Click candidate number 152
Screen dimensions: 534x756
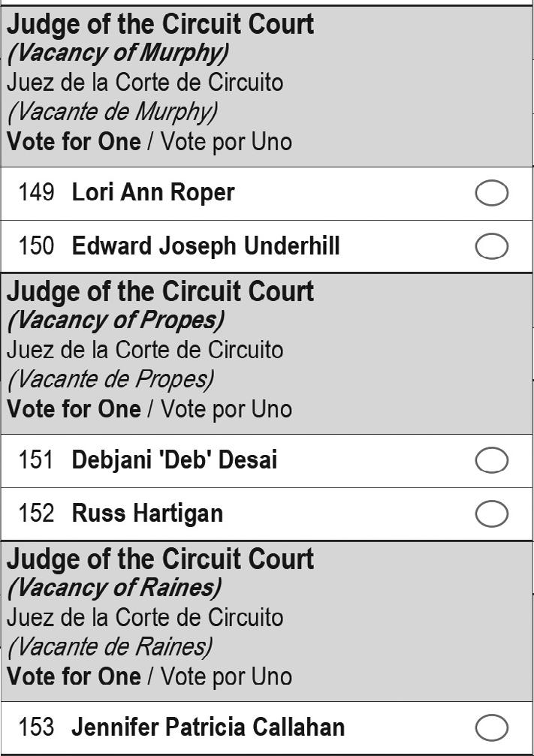[x=36, y=514]
